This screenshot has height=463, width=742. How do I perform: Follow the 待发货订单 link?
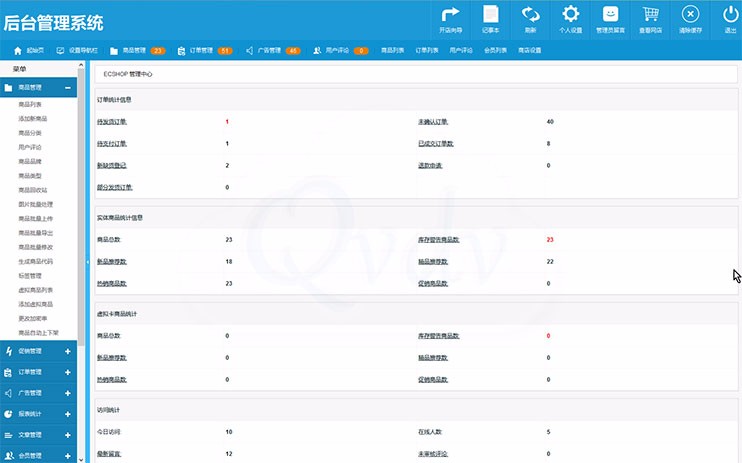click(x=112, y=122)
